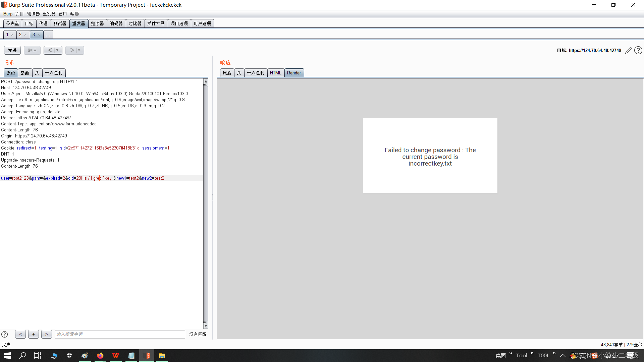
Task: Click the + search options button
Action: tap(34, 334)
